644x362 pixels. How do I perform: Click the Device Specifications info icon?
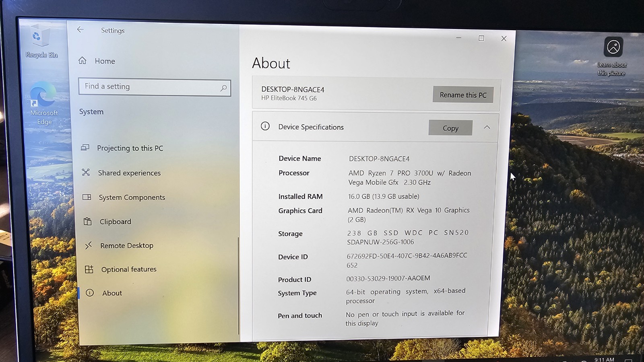(x=265, y=126)
